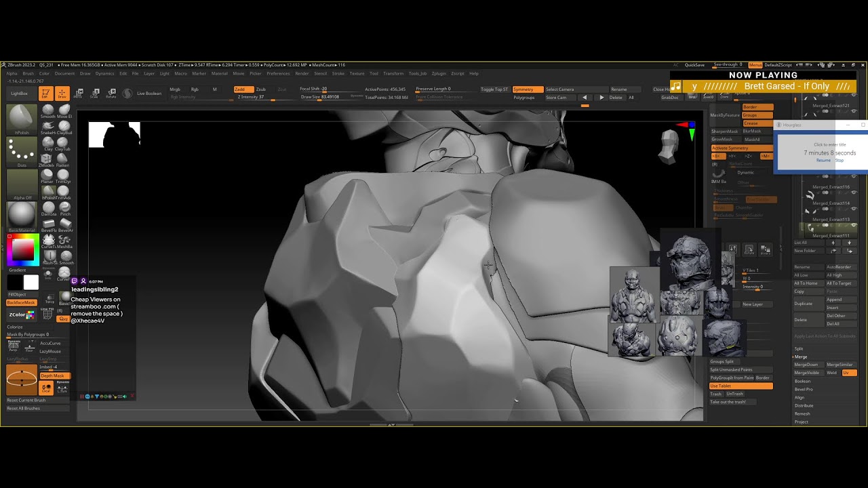The height and width of the screenshot is (488, 868).
Task: Expand the Split section
Action: pos(799,348)
